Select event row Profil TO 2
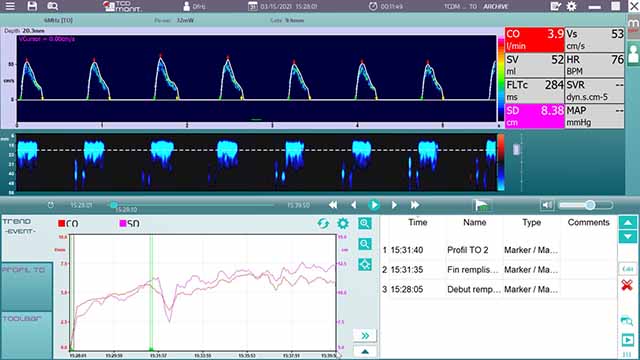This screenshot has height=360, width=640. pyautogui.click(x=498, y=250)
